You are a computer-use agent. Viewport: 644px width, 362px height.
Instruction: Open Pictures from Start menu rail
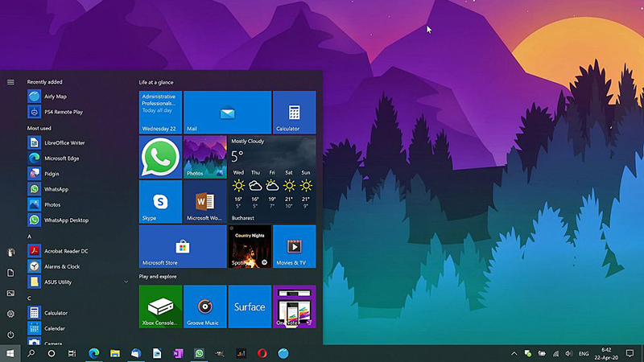10,293
